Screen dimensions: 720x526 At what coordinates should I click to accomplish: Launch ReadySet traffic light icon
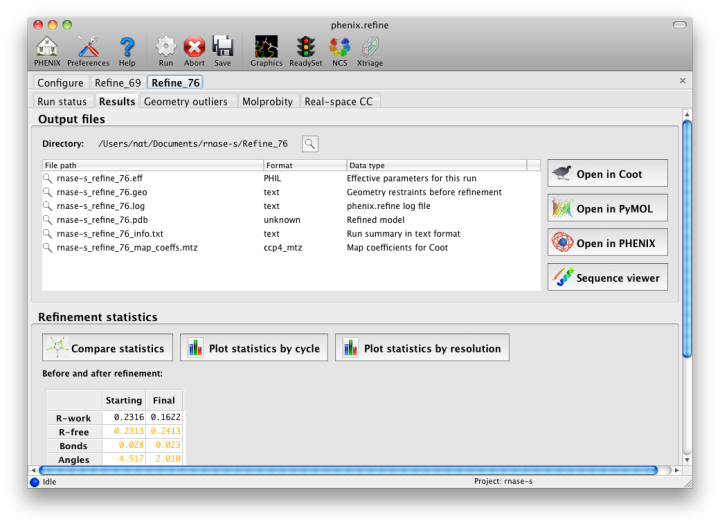[305, 47]
